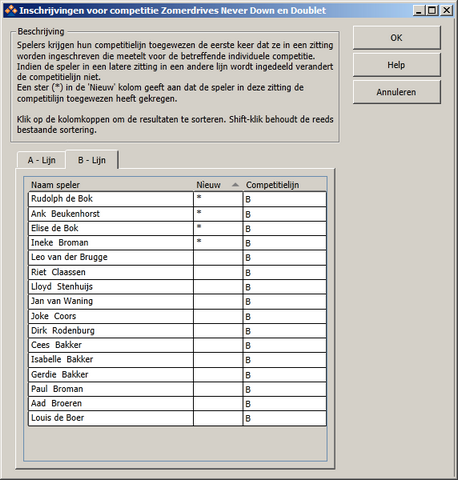Click the Nieuw star for Ineke Broman
Viewport: 458px width, 480px height.
(x=199, y=241)
